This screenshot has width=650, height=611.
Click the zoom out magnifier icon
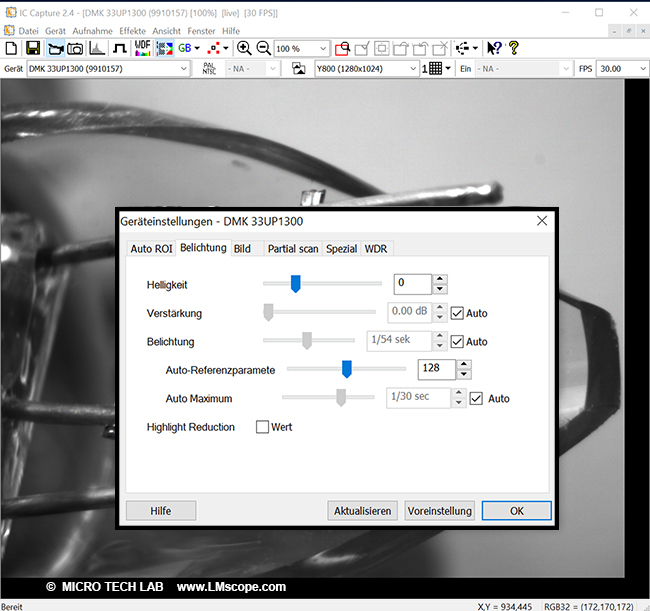click(x=263, y=48)
